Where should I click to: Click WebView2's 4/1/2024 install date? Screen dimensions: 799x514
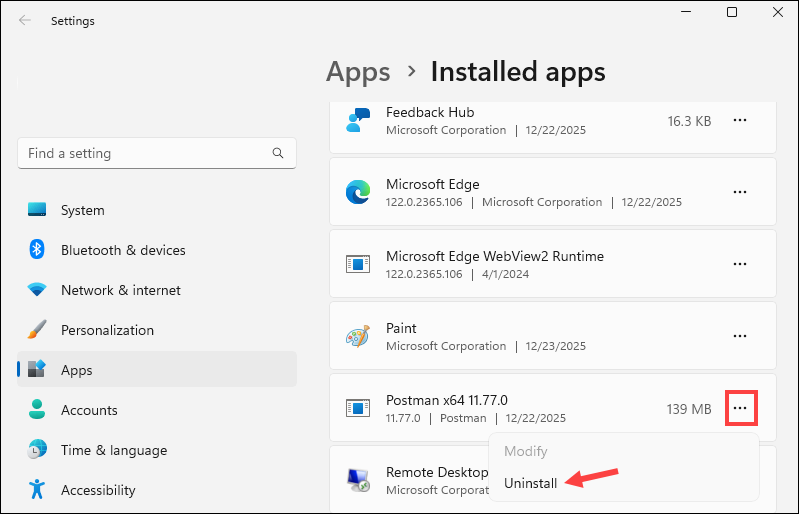click(505, 274)
